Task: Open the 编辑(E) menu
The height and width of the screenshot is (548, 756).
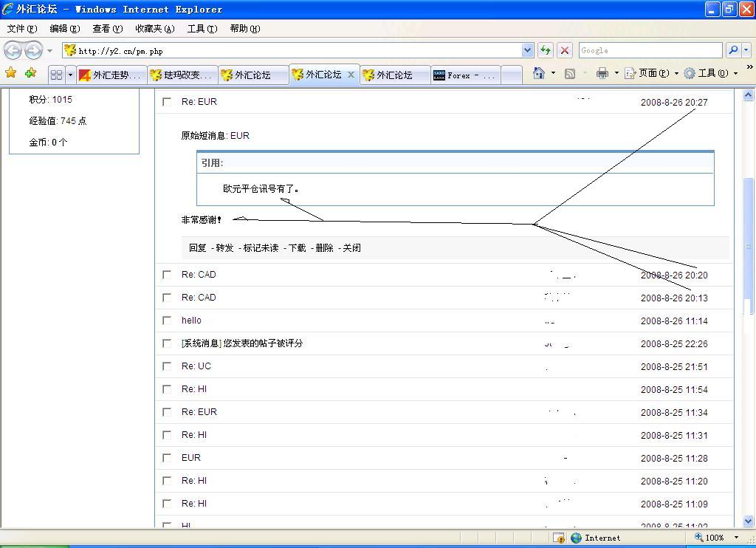Action: 65,29
